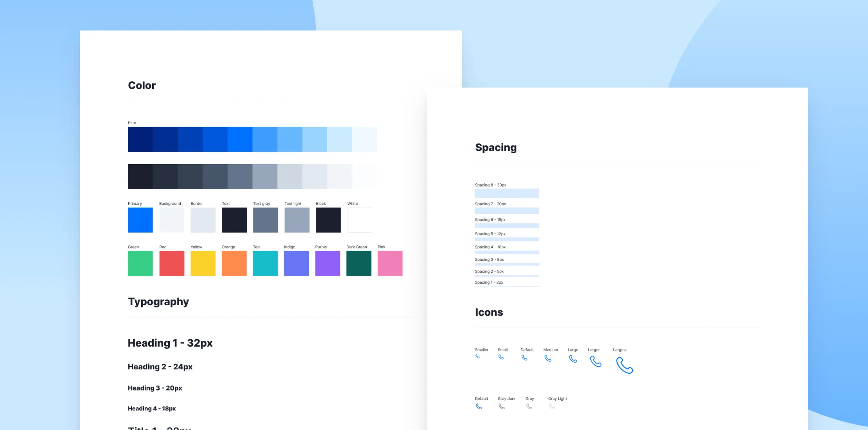The width and height of the screenshot is (868, 430).
Task: Click the "Typography" section heading
Action: [158, 302]
